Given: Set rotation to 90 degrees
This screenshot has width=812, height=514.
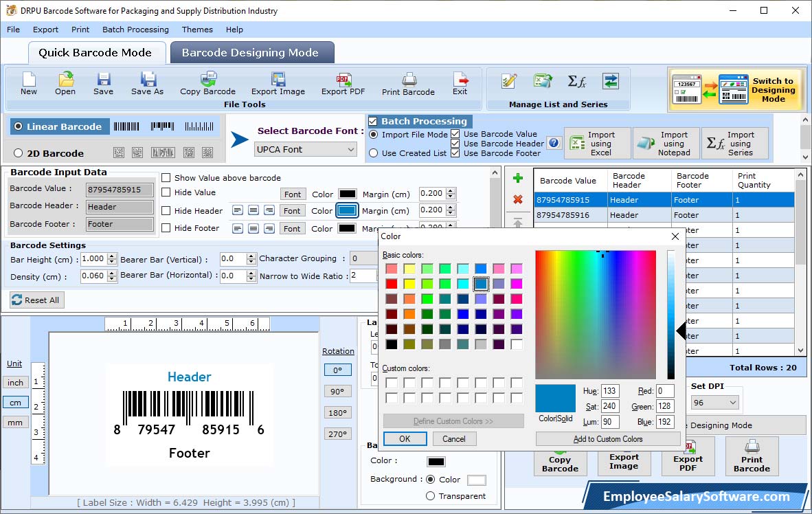Looking at the screenshot, I should click(337, 391).
